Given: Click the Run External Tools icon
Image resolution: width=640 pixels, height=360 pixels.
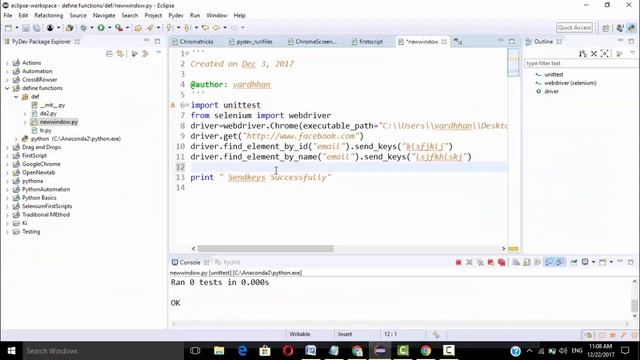Looking at the screenshot, I should point(119,28).
